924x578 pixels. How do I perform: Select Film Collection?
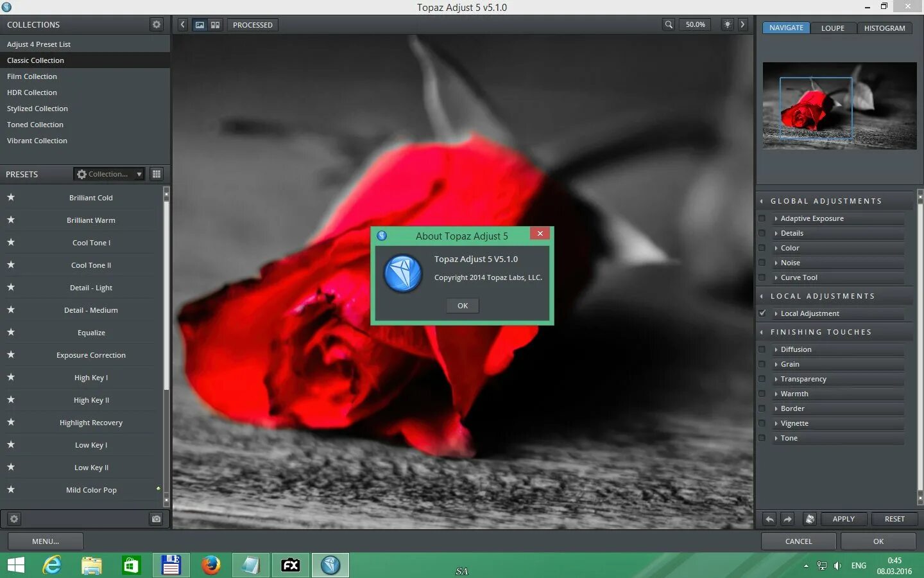(85, 76)
